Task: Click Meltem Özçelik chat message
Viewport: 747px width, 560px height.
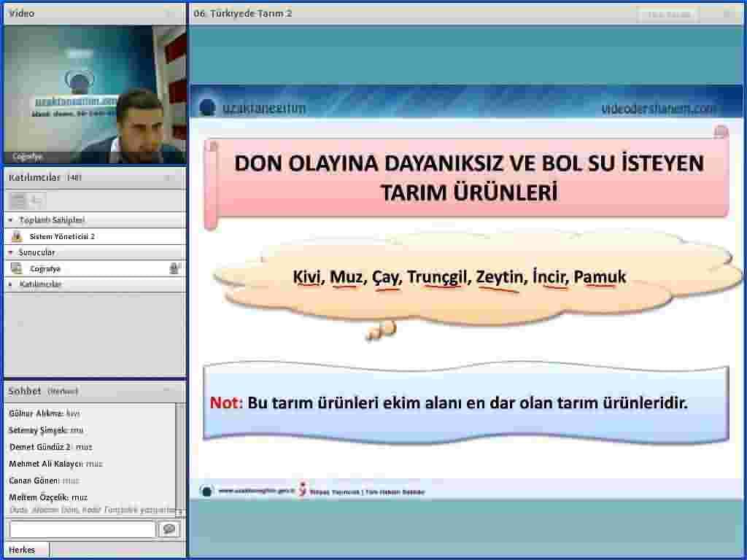Action: click(48, 497)
